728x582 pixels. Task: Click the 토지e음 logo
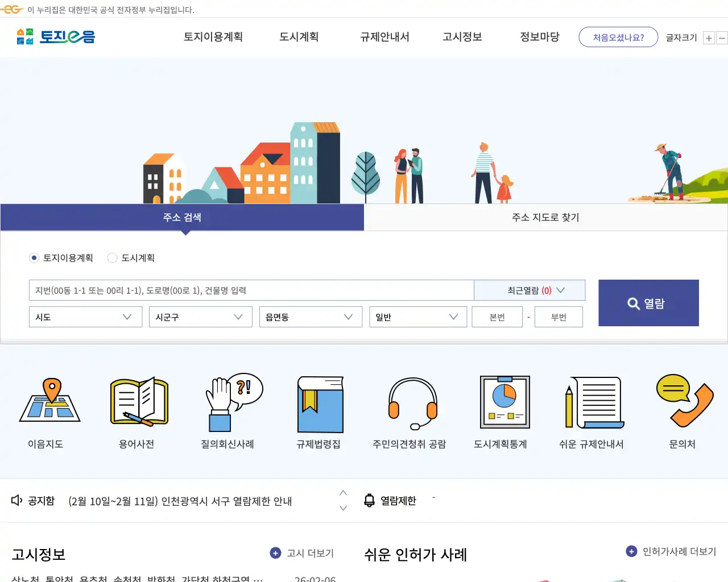click(x=54, y=36)
